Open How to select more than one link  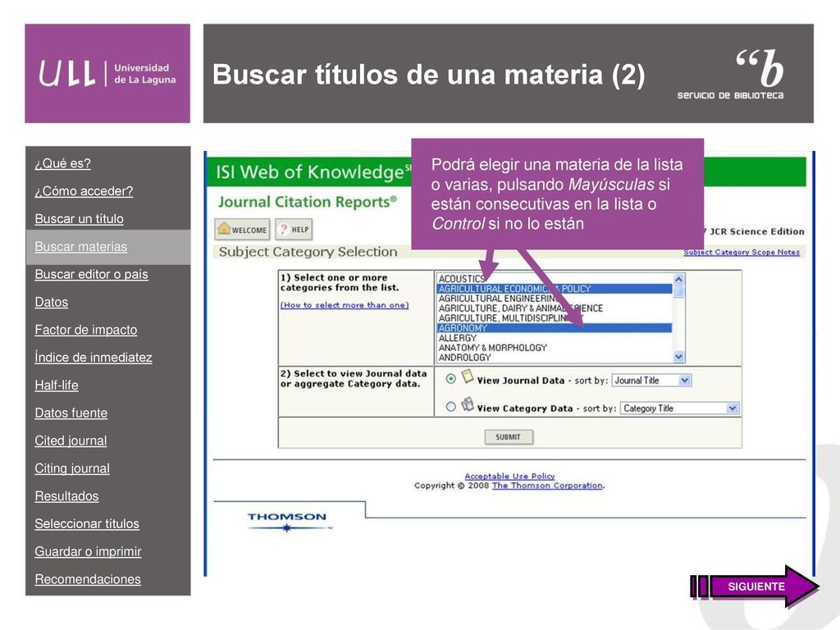345,305
